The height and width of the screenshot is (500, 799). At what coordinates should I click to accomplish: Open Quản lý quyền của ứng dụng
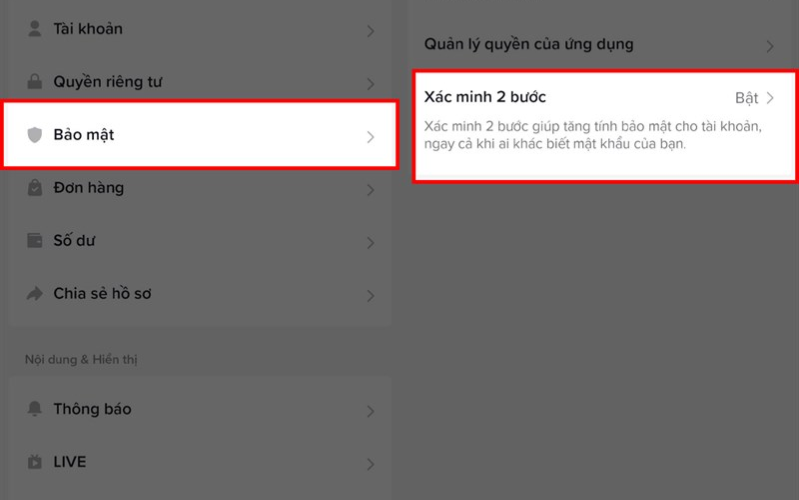529,45
